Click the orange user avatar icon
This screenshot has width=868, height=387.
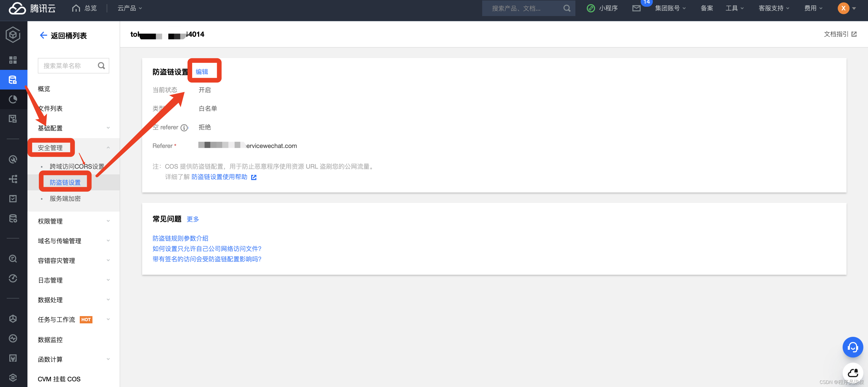(x=843, y=8)
